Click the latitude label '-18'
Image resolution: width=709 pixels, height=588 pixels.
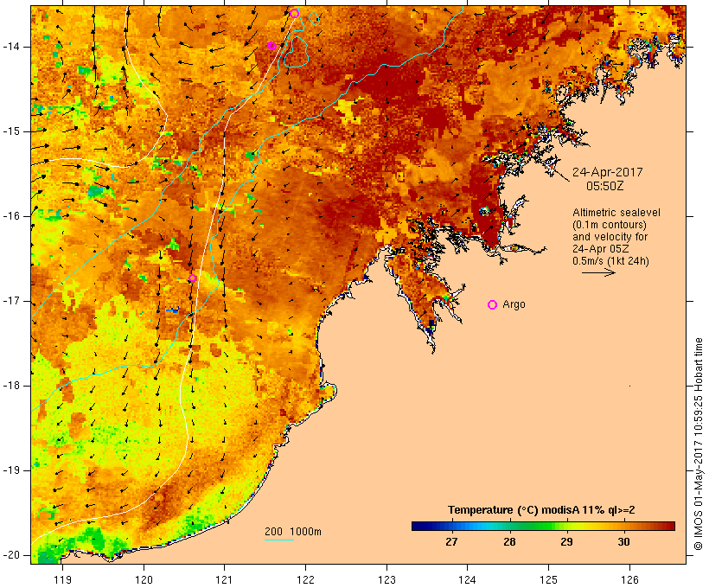point(11,386)
